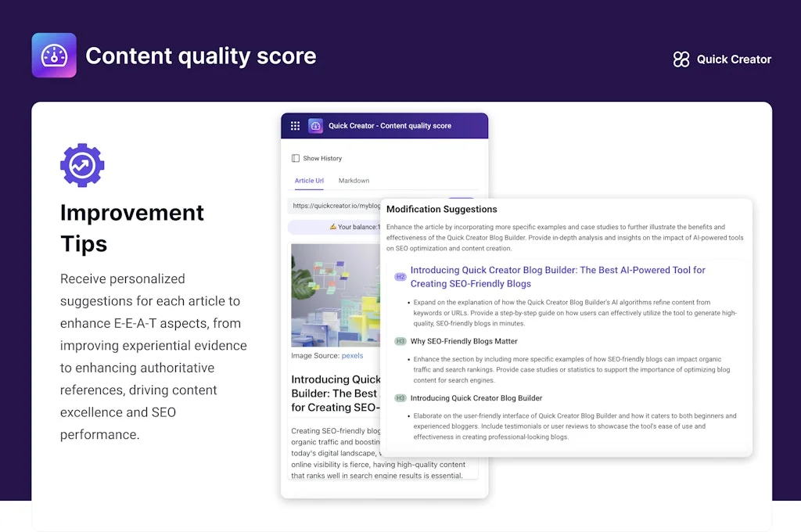Toggle the Show History option

pyautogui.click(x=316, y=158)
